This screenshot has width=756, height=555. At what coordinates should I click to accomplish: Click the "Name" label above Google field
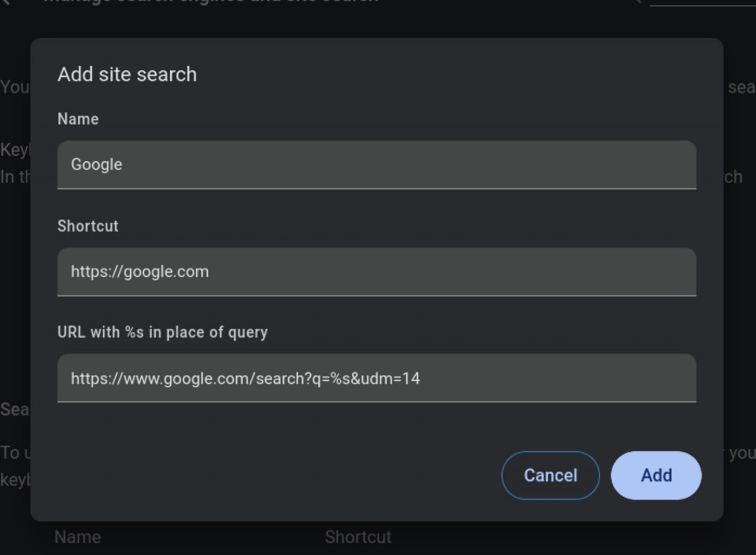(x=78, y=119)
